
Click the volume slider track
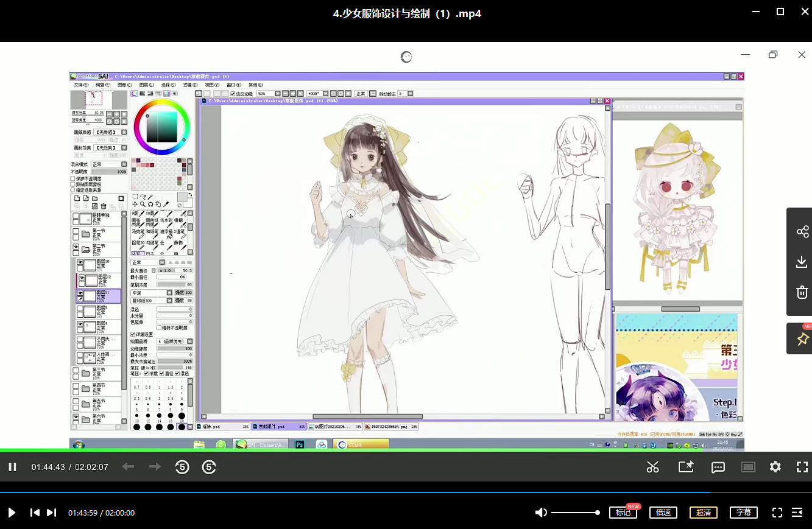[x=574, y=513]
